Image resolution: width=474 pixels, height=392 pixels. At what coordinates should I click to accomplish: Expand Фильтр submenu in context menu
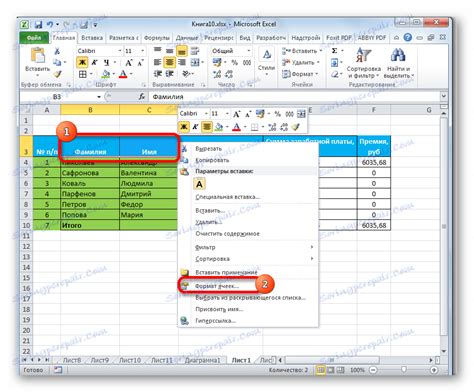pos(254,247)
